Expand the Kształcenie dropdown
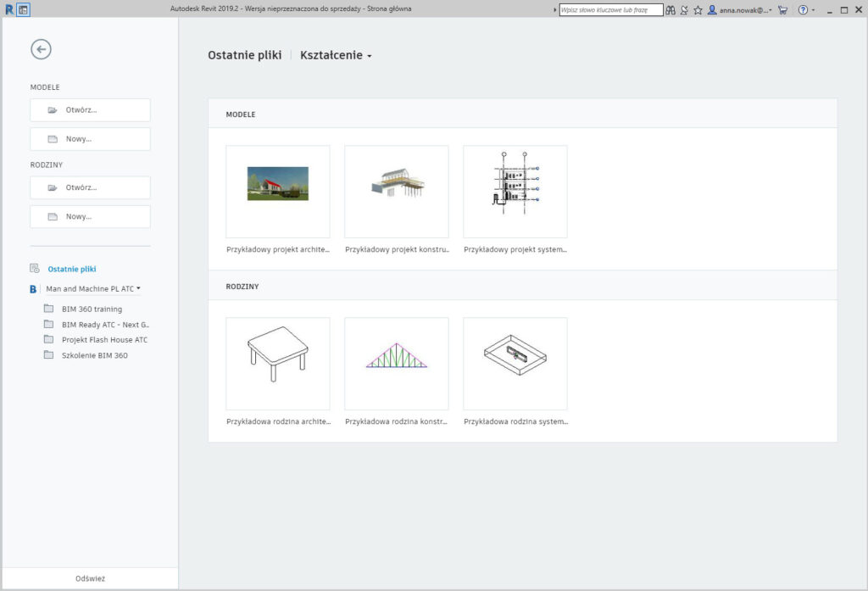 (x=336, y=56)
